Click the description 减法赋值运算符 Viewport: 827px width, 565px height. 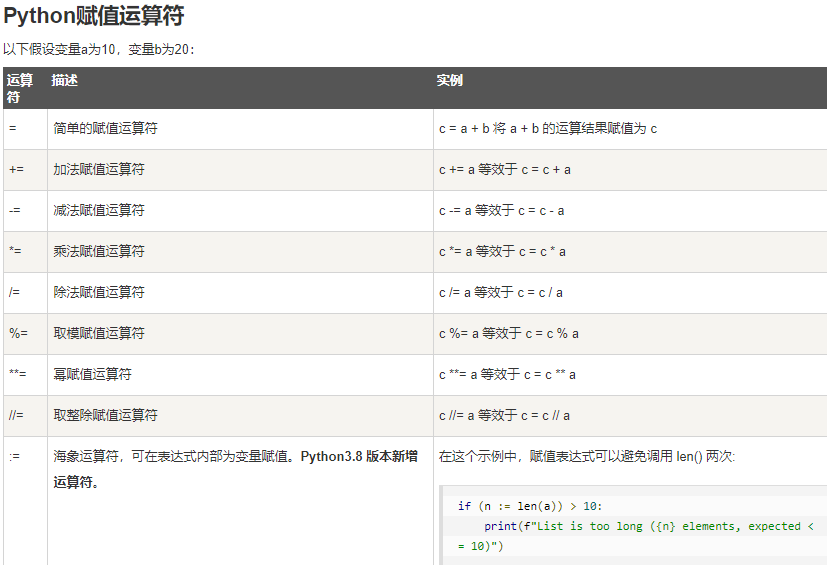pos(99,210)
